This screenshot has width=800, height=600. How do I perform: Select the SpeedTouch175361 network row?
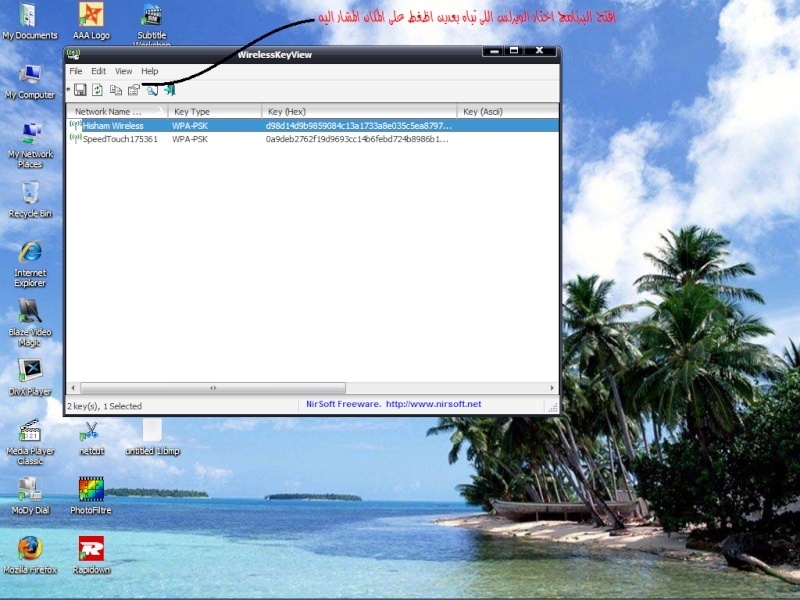(x=120, y=139)
